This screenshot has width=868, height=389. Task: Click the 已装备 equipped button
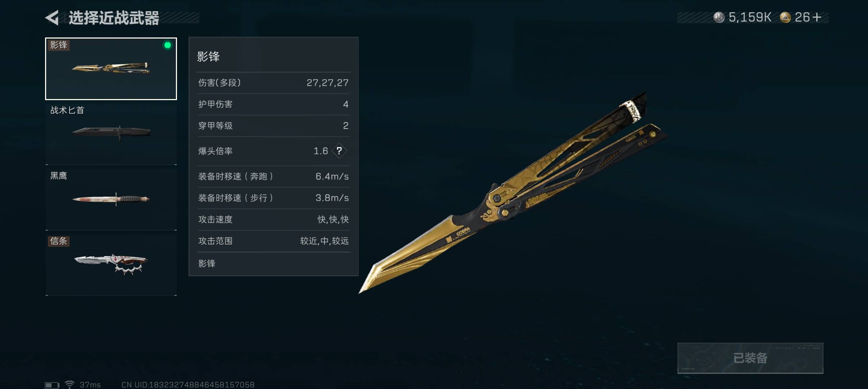click(750, 358)
